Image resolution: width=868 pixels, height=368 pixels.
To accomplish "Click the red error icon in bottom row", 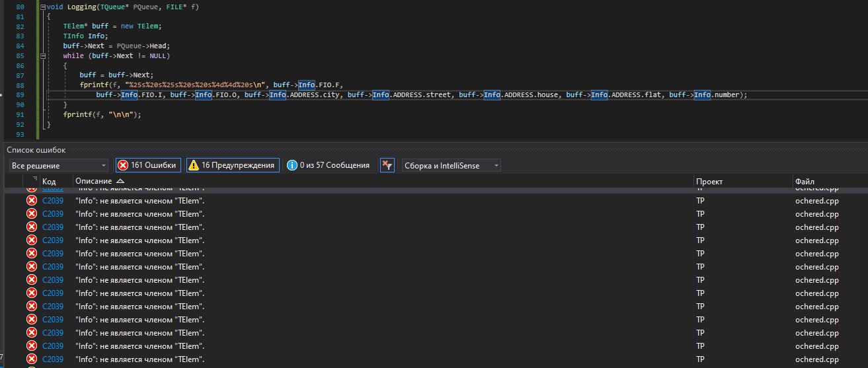I will (31, 359).
